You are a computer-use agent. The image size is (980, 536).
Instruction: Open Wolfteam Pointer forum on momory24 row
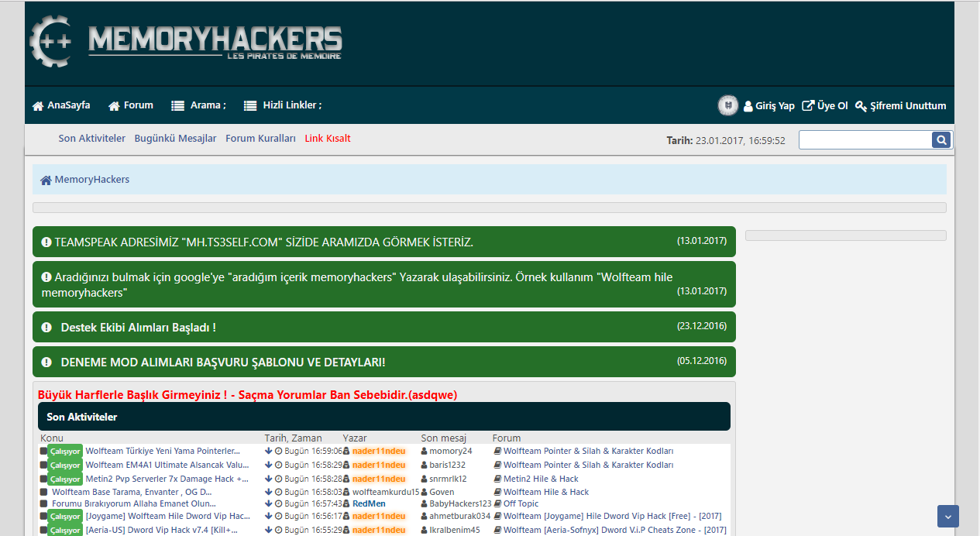(589, 451)
